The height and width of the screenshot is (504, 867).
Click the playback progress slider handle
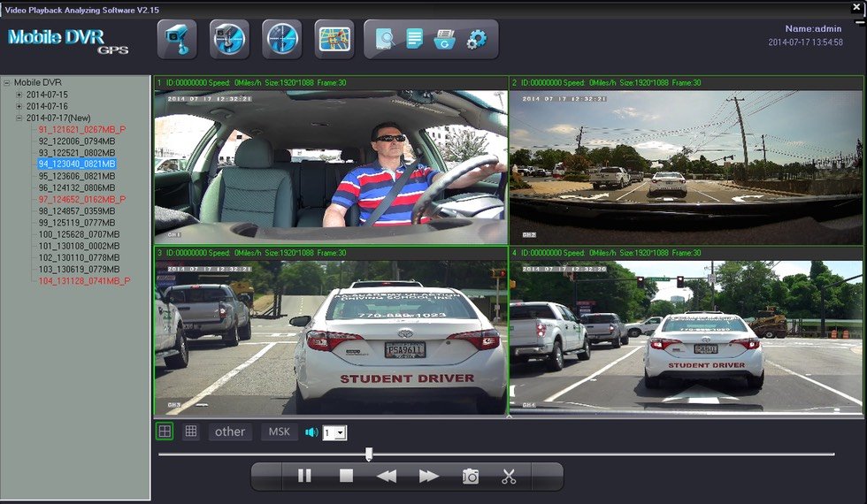point(369,454)
